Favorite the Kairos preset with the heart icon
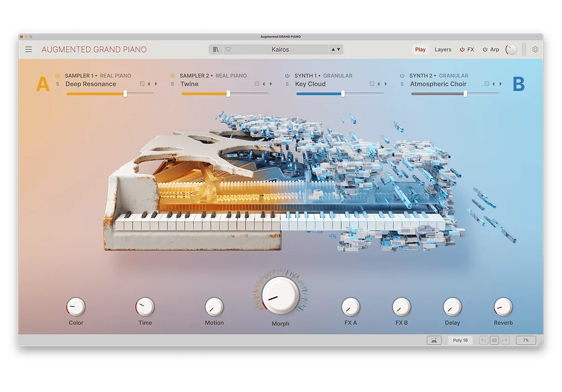The width and height of the screenshot is (562, 392). click(228, 49)
